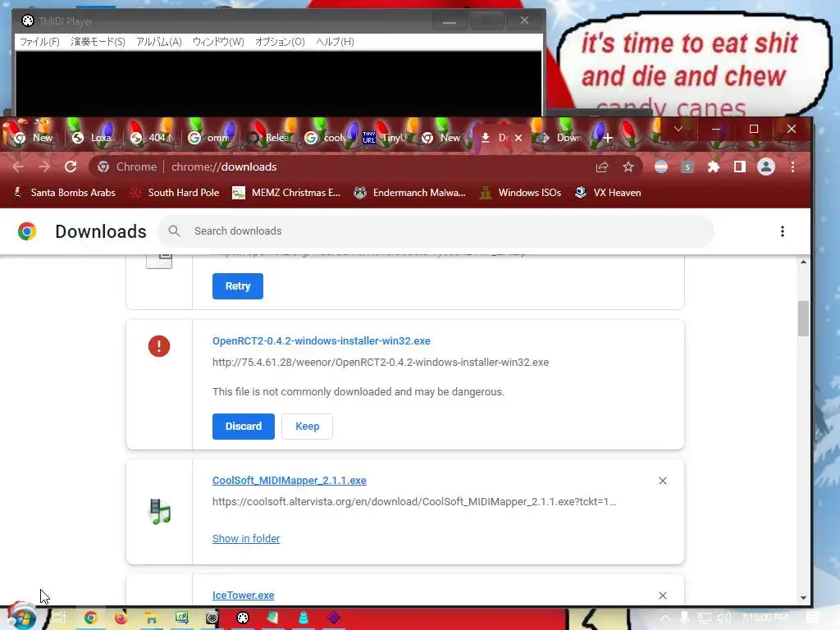Bookmark this page with the star icon
Screen dimensions: 840x630
[x=628, y=167]
